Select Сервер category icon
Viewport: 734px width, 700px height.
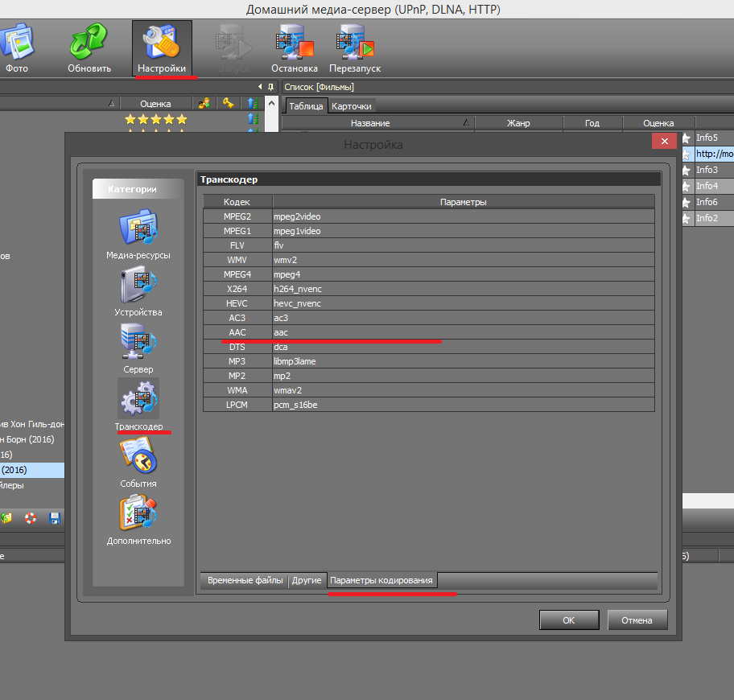tap(138, 343)
